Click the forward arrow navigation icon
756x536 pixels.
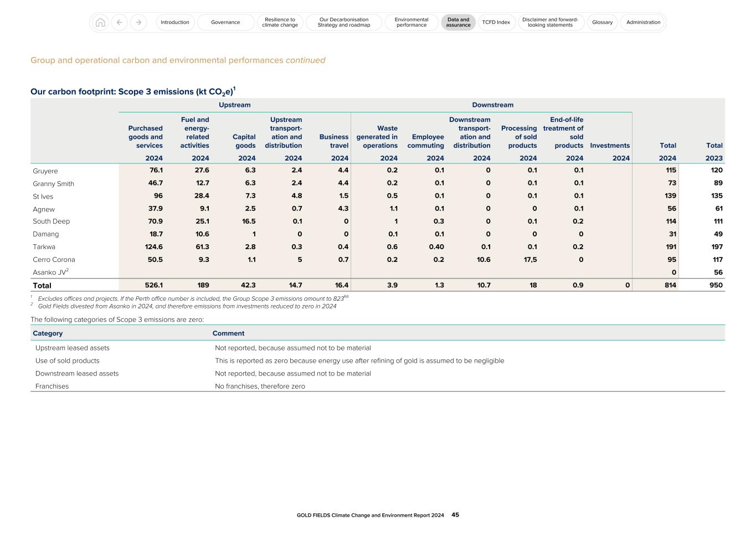137,22
